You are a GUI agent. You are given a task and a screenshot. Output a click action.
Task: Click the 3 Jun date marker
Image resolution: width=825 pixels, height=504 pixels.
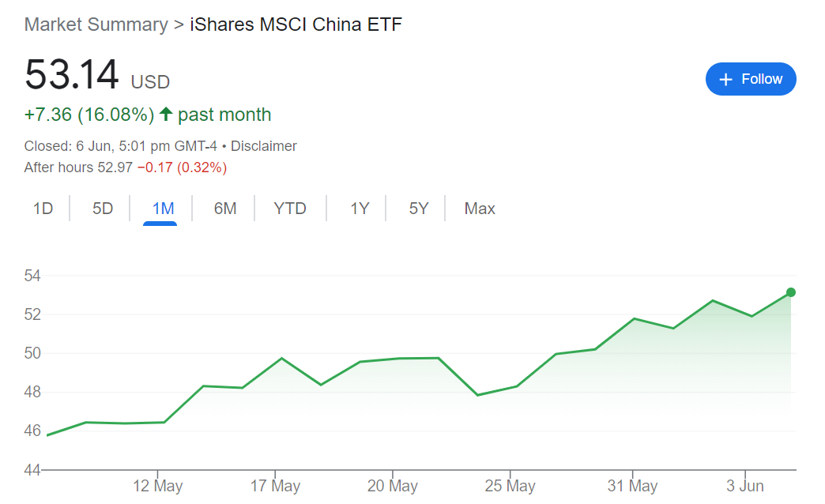tap(745, 485)
